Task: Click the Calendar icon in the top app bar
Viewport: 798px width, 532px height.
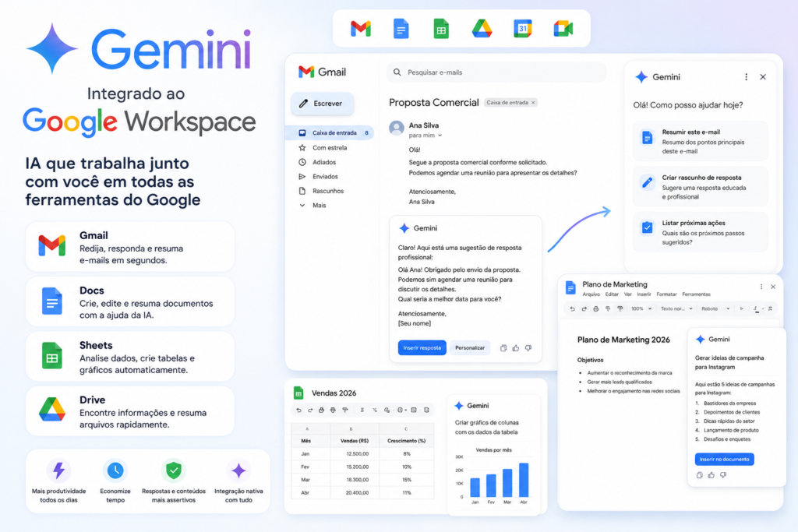Action: pyautogui.click(x=523, y=29)
